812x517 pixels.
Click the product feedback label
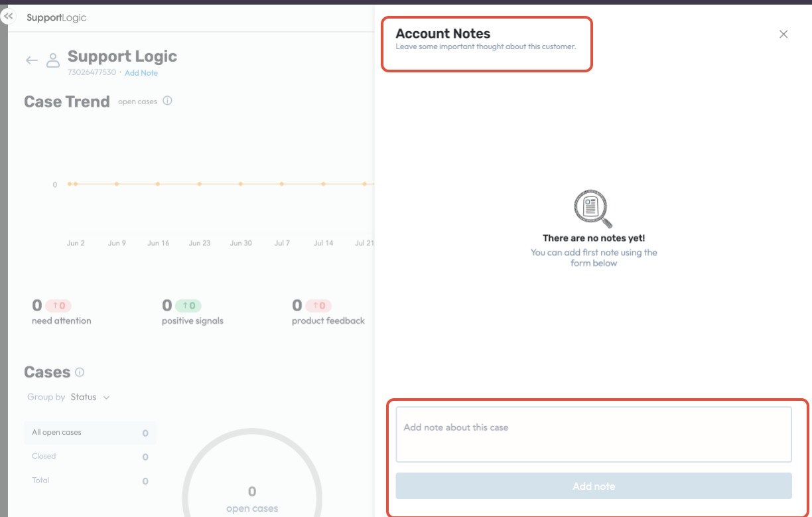[328, 321]
